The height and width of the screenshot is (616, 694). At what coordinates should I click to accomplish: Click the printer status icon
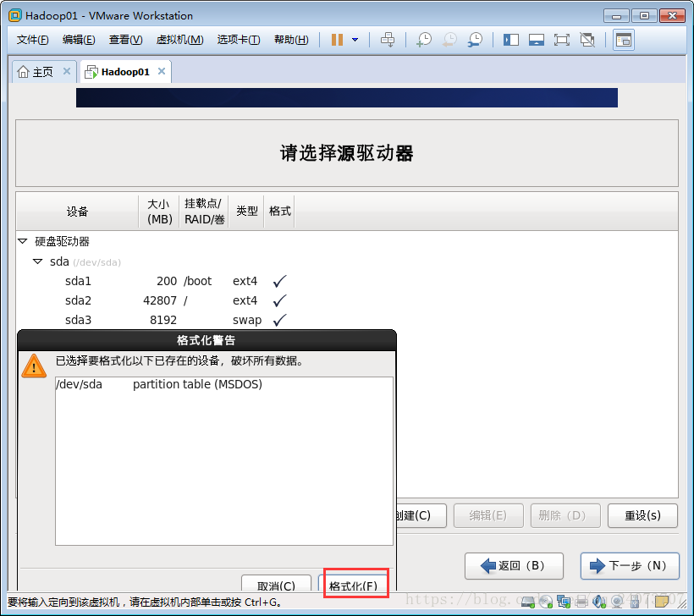[581, 602]
